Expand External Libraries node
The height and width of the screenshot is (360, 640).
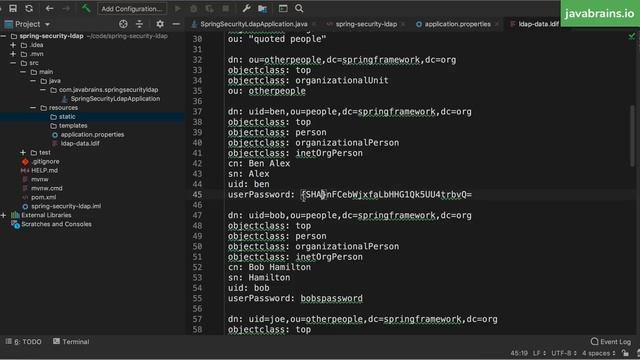coord(4,215)
